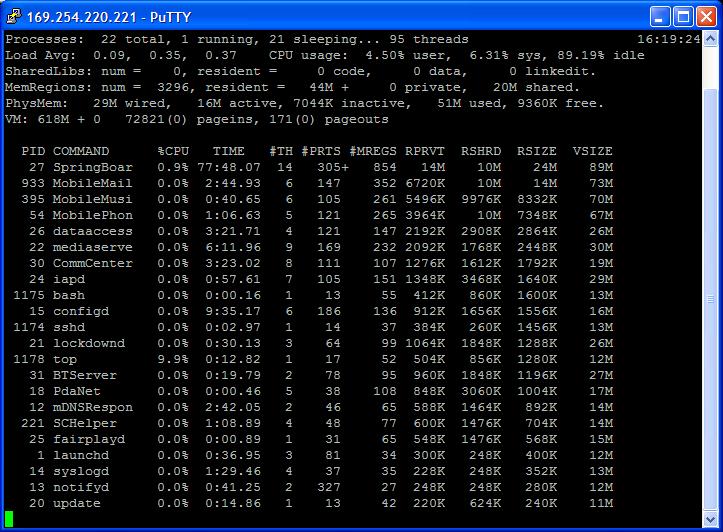Image resolution: width=723 pixels, height=532 pixels.
Task: Click the %CPU column header
Action: click(x=173, y=151)
